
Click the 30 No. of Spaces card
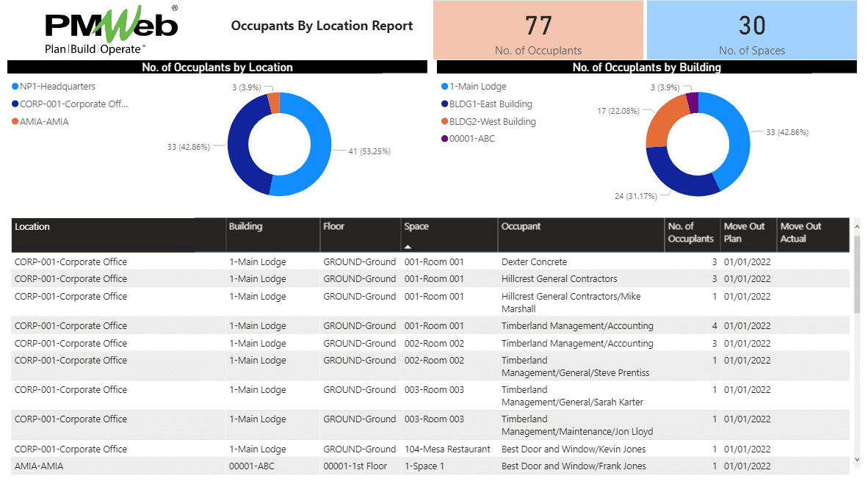tap(752, 30)
